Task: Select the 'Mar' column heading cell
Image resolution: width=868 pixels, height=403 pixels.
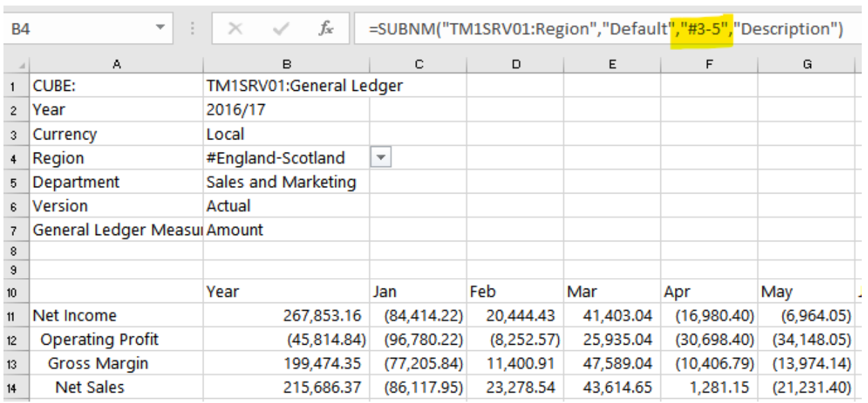Action: click(x=612, y=292)
